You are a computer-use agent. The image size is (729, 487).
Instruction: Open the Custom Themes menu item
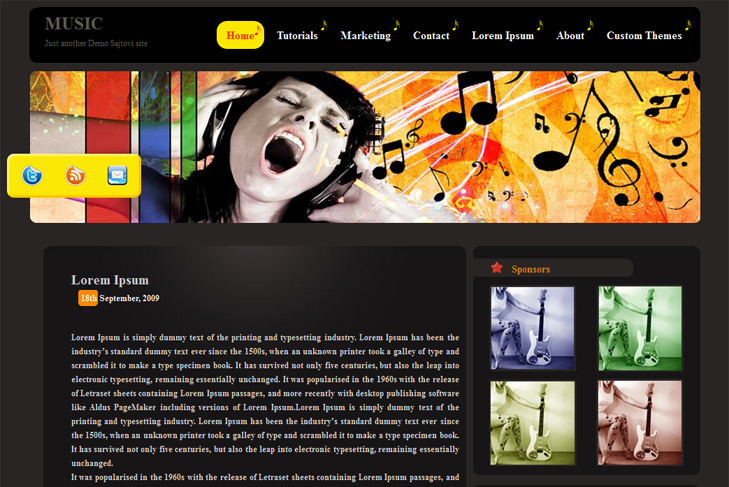point(644,35)
